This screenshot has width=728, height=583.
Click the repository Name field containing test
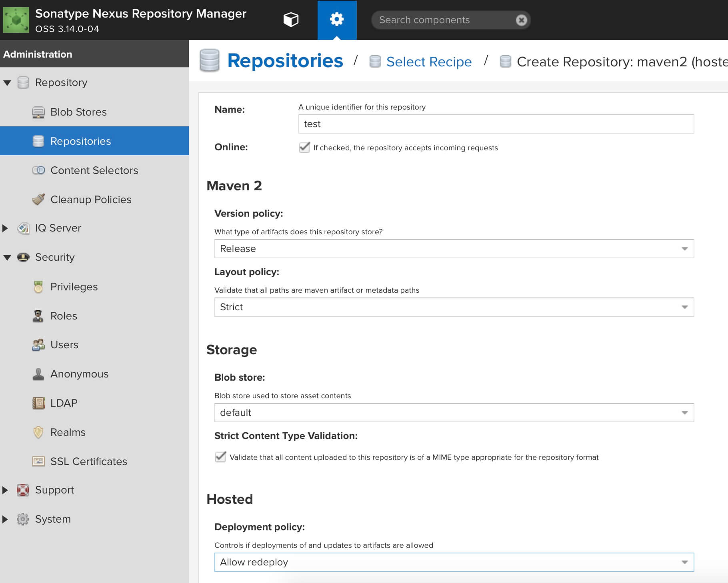click(x=496, y=124)
